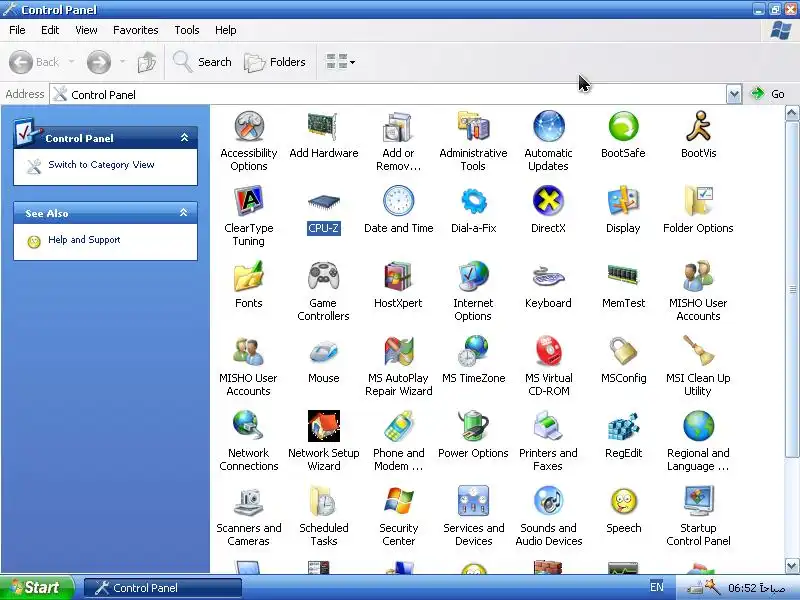800x600 pixels.
Task: Open Printers and Faxes icon
Action: (548, 426)
